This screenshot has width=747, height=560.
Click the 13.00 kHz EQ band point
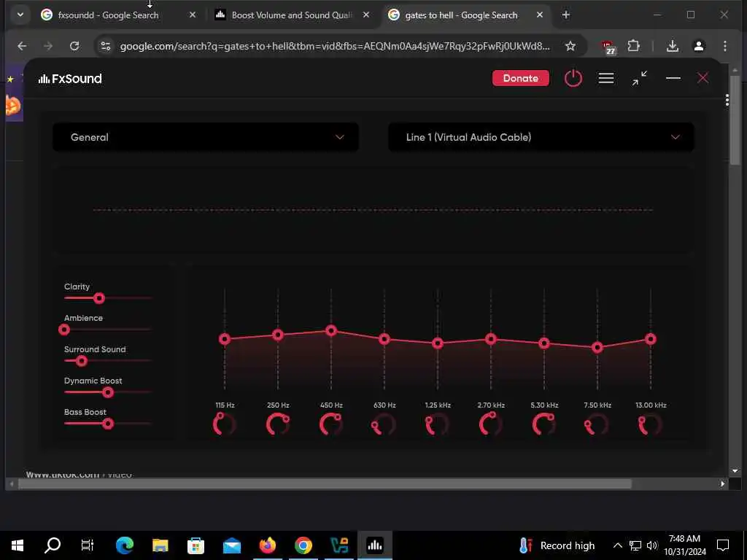click(x=650, y=339)
